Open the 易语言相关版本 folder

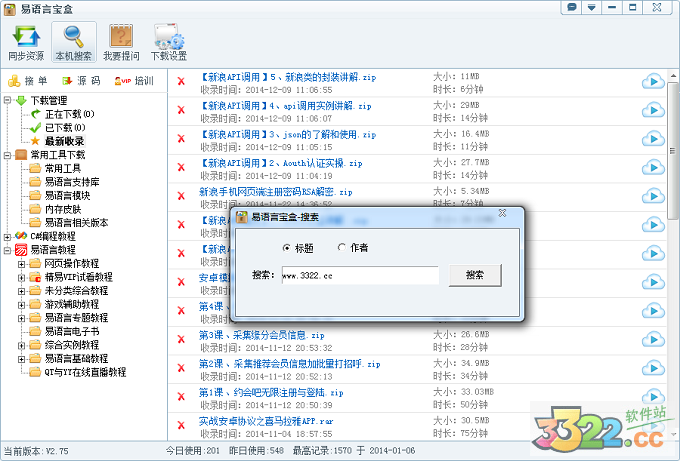point(76,222)
